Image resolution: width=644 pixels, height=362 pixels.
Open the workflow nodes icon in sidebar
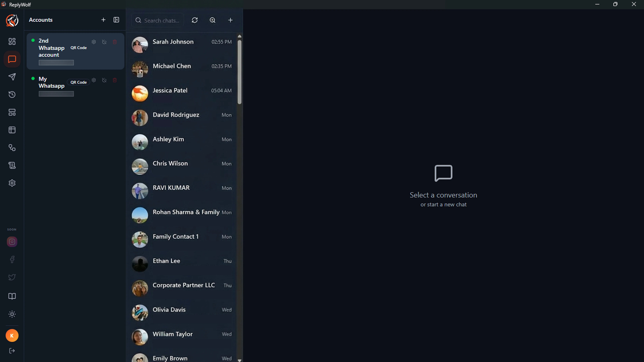tap(12, 148)
